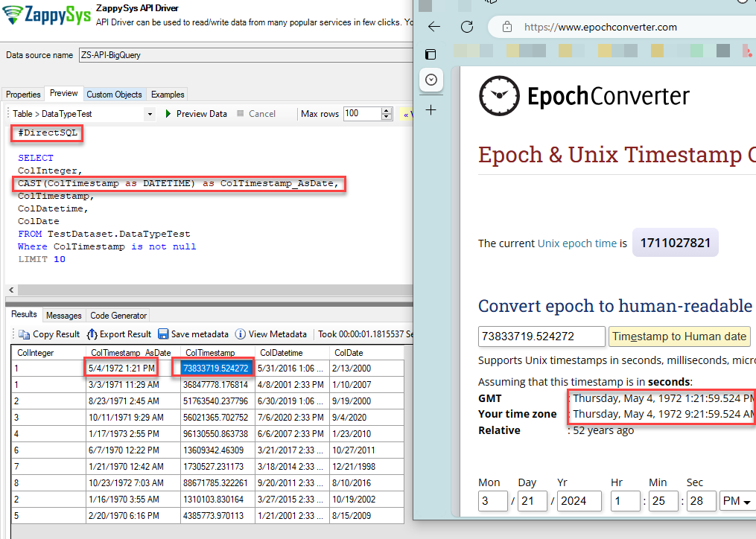Click the Timestamp to Human date button
Image resolution: width=756 pixels, height=539 pixels.
tap(679, 337)
